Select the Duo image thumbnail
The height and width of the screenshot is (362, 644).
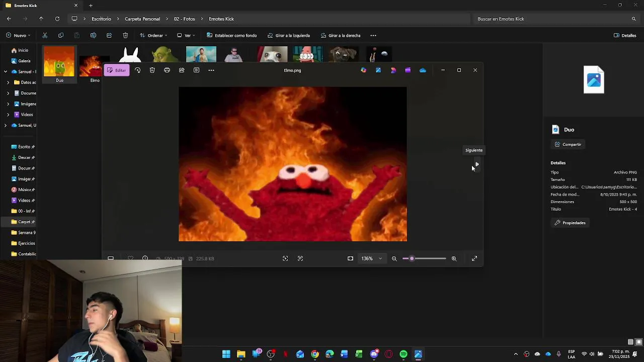click(59, 64)
